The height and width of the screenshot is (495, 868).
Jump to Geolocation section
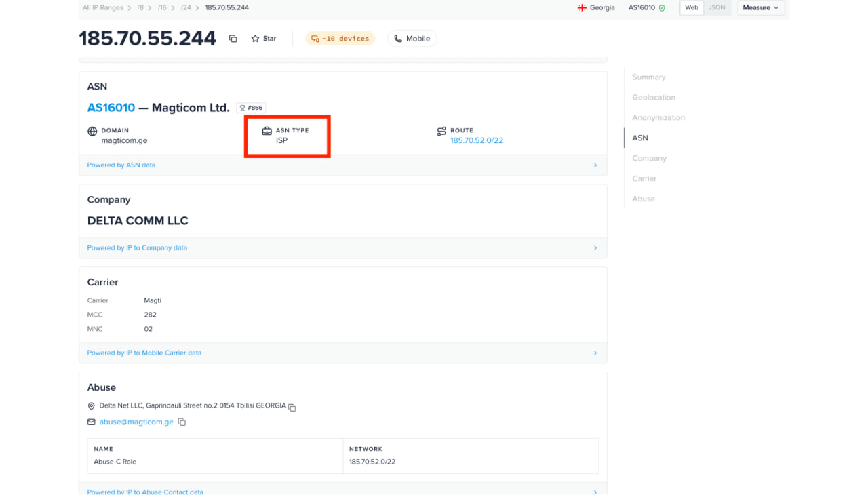tap(654, 98)
